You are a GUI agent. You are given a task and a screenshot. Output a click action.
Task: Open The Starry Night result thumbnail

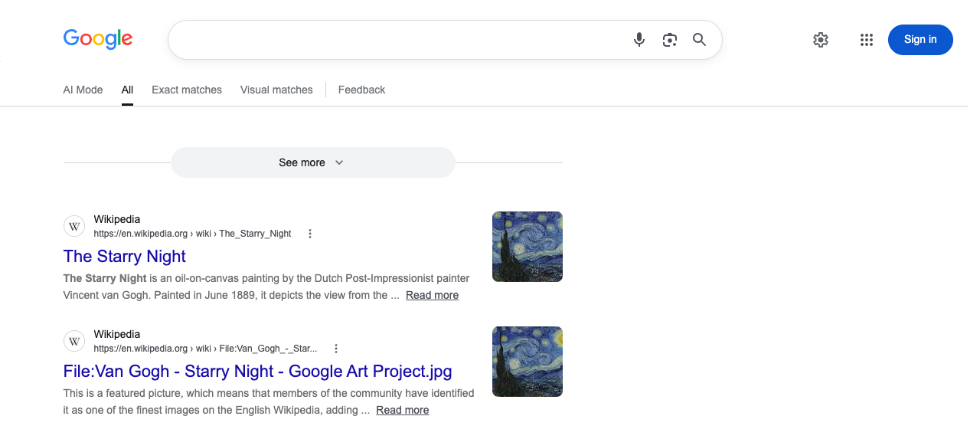pos(528,247)
